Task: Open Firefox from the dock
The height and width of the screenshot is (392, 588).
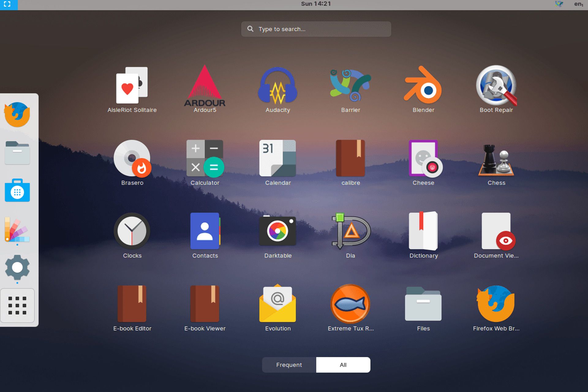Action: (17, 115)
